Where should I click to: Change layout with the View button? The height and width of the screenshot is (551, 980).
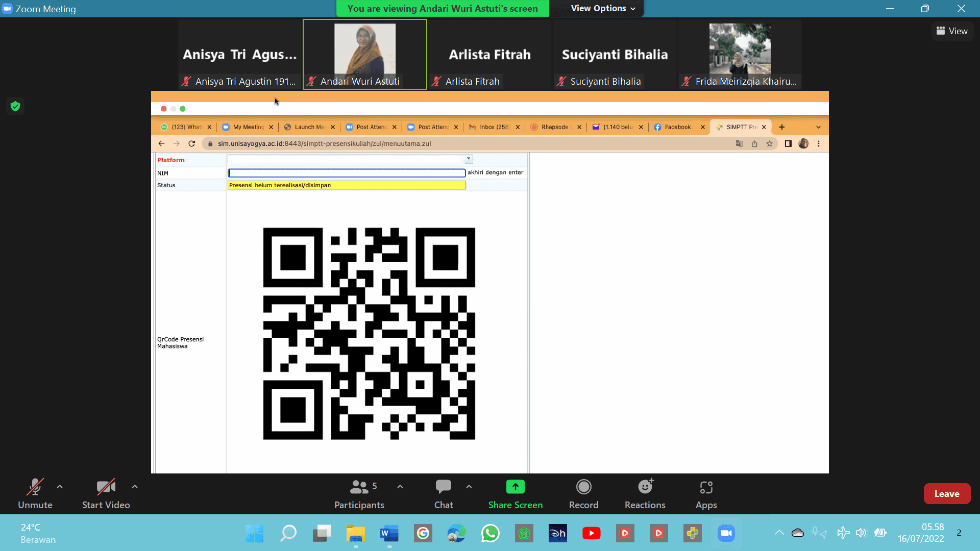(952, 31)
